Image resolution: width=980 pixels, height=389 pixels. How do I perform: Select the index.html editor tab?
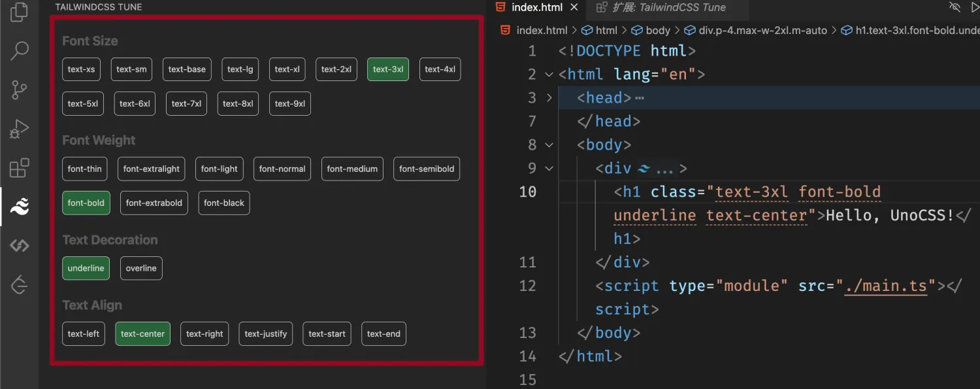point(536,8)
